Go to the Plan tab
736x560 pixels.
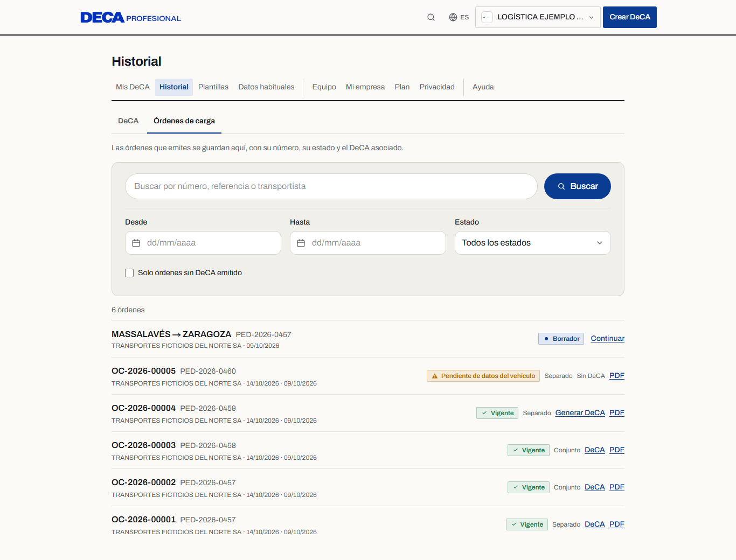click(x=402, y=87)
